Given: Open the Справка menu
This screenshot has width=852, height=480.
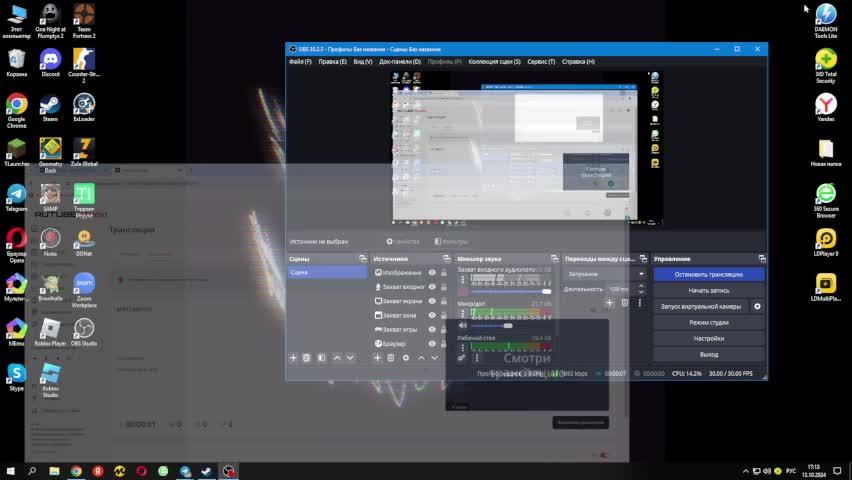Looking at the screenshot, I should (578, 62).
